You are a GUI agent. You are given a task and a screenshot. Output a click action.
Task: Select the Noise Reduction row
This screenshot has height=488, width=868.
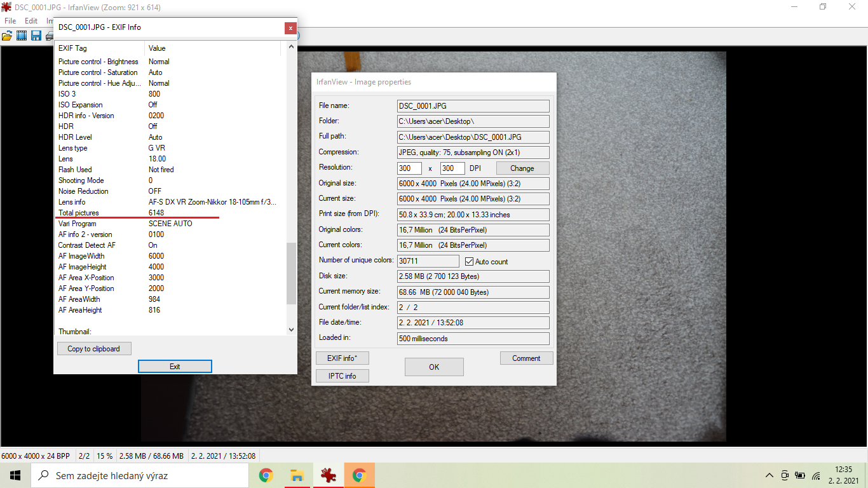170,191
